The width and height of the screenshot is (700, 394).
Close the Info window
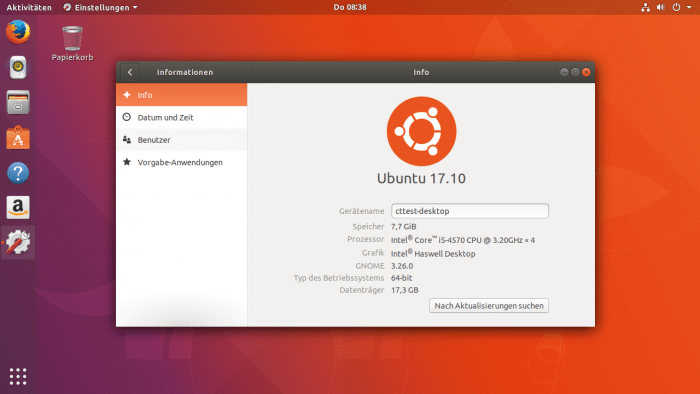pos(586,72)
